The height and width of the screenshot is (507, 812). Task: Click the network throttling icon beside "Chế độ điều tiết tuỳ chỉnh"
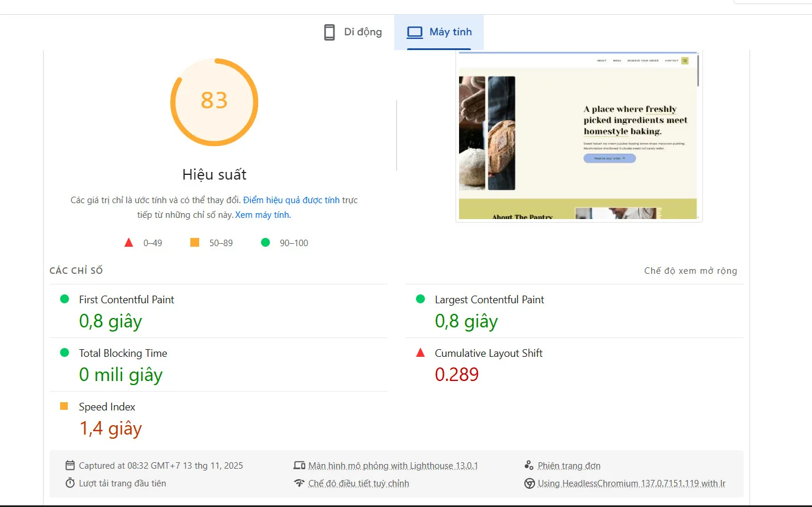tap(299, 483)
